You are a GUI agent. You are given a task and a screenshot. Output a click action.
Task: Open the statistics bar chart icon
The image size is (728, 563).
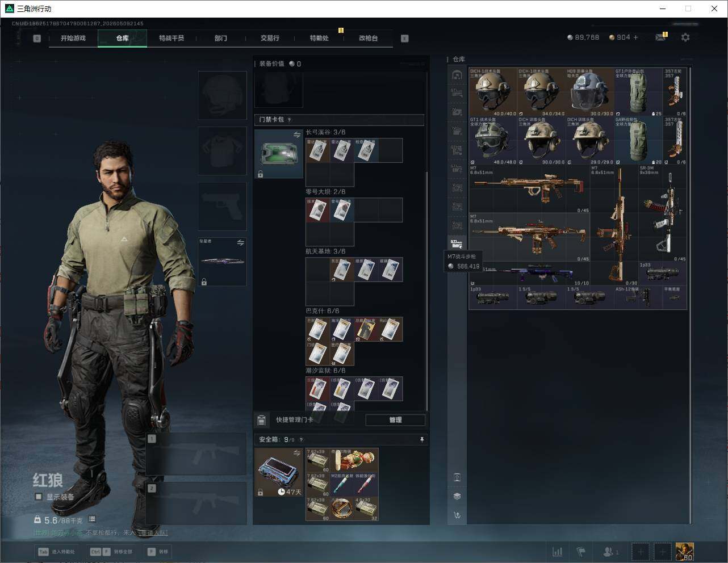pos(558,552)
